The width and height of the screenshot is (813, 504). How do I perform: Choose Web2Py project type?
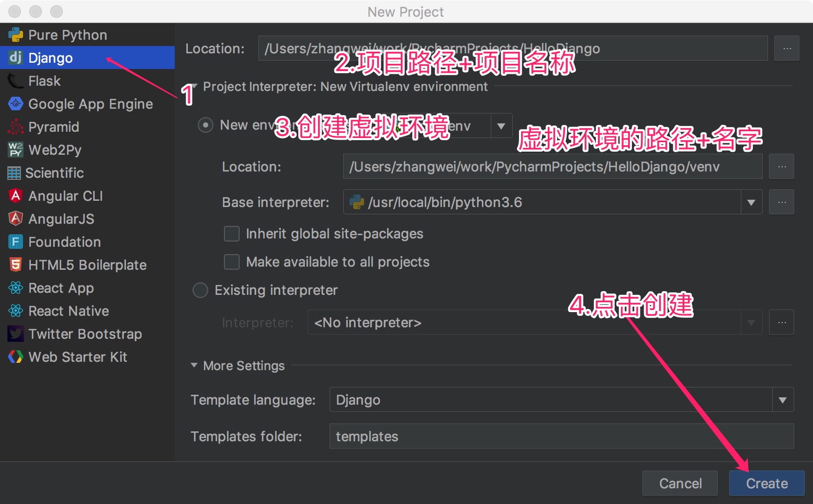[87, 150]
